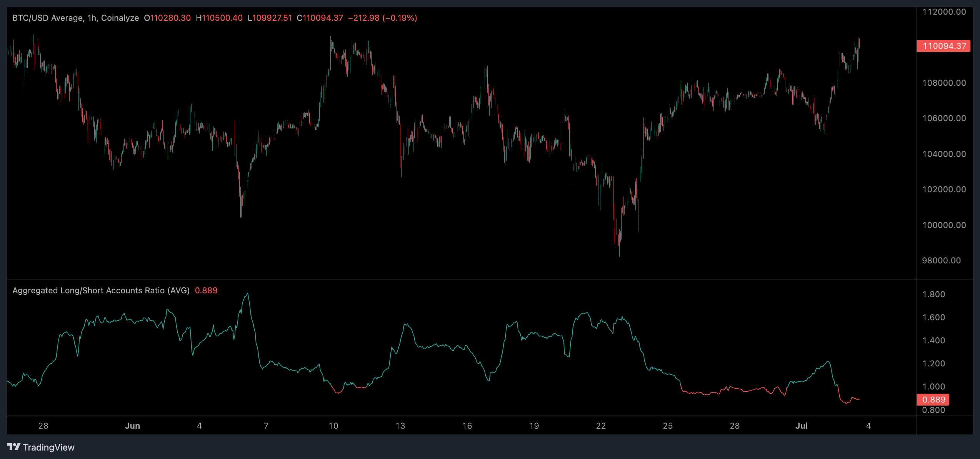Select the Aggregated Long/Short Accounts Ratio legend
The image size is (980, 459).
(x=101, y=291)
